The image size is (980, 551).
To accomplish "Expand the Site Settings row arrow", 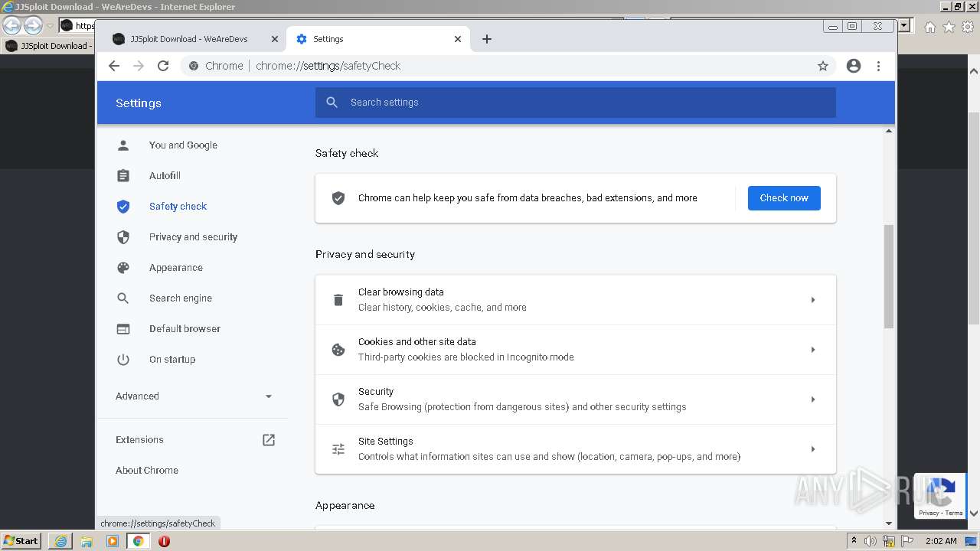I will (813, 449).
